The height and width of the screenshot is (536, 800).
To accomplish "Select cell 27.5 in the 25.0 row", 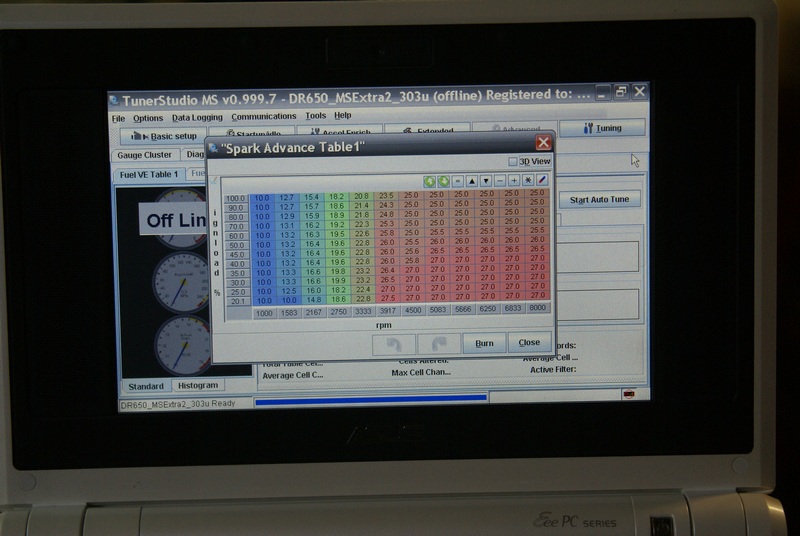I will 388,298.
